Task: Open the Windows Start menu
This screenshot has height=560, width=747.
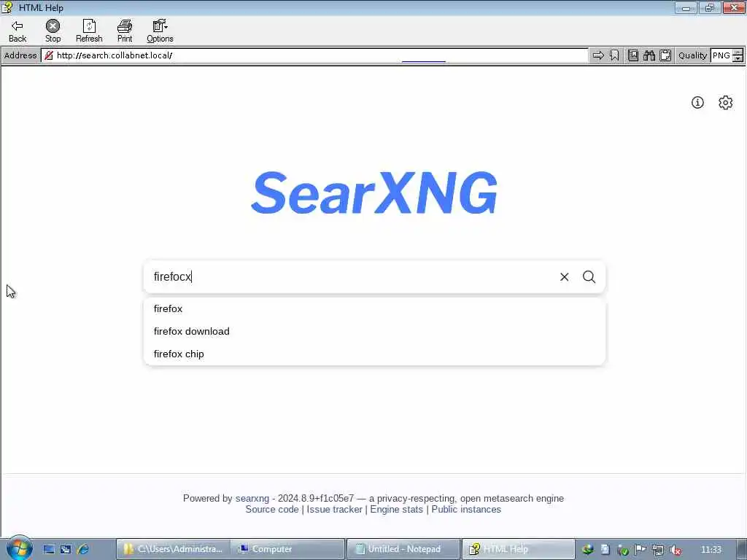Action: pyautogui.click(x=19, y=548)
